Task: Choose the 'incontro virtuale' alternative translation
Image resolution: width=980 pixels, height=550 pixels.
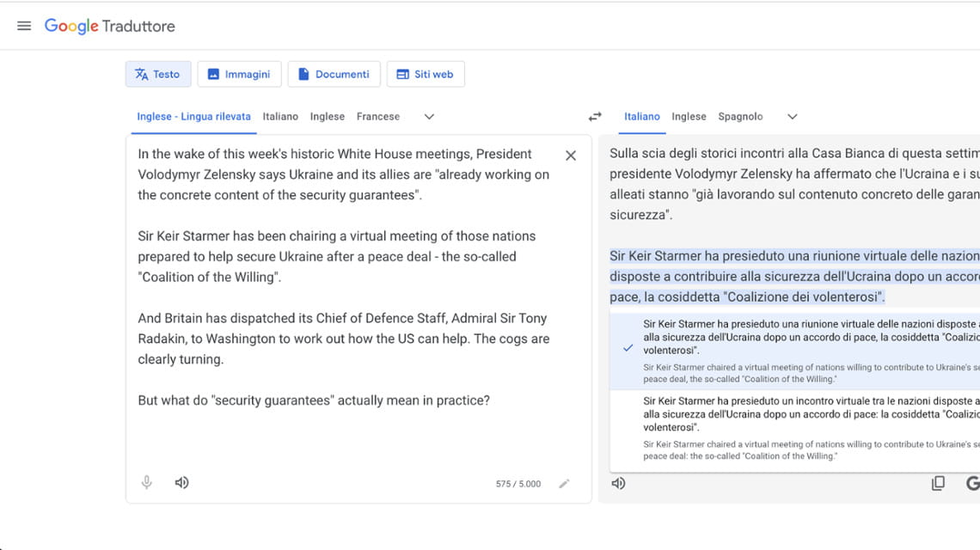Action: [x=794, y=428]
